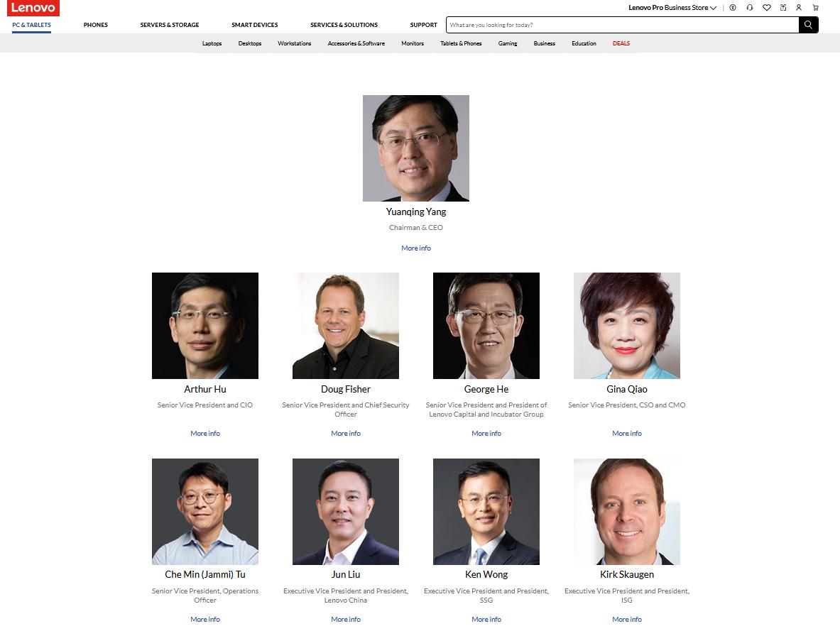Open the gift rewards icon
The width and height of the screenshot is (840, 631).
(783, 8)
